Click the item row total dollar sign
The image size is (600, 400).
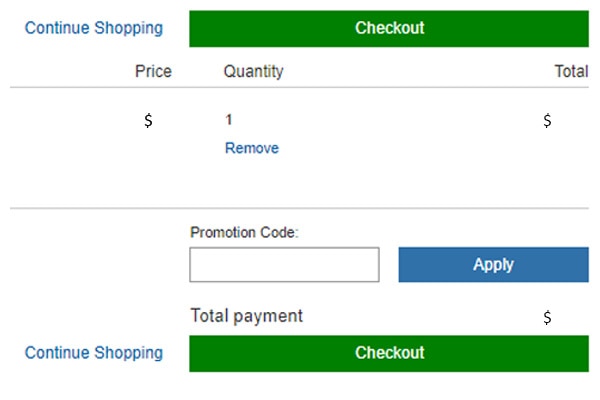point(547,121)
